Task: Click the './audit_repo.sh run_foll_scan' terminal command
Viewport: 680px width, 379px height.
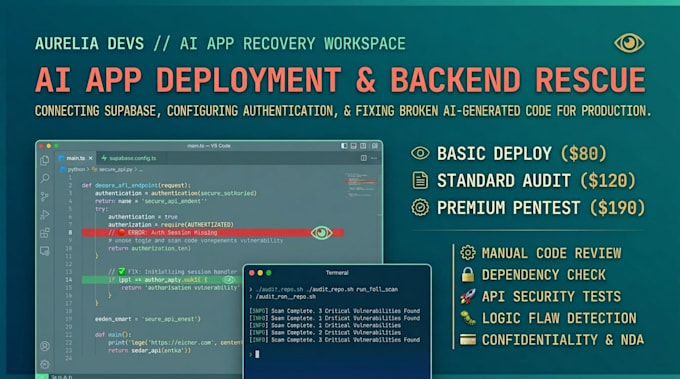Action: (x=353, y=289)
